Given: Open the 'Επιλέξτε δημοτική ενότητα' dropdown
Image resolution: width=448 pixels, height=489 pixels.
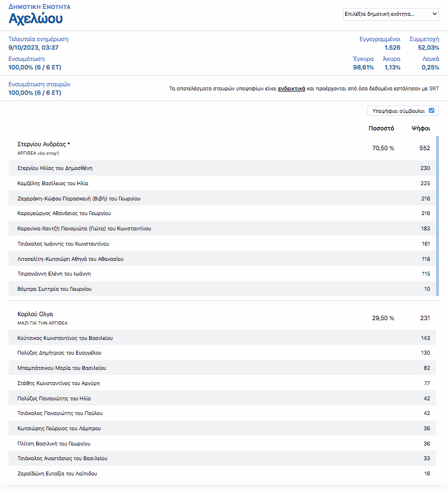Looking at the screenshot, I should 390,14.
